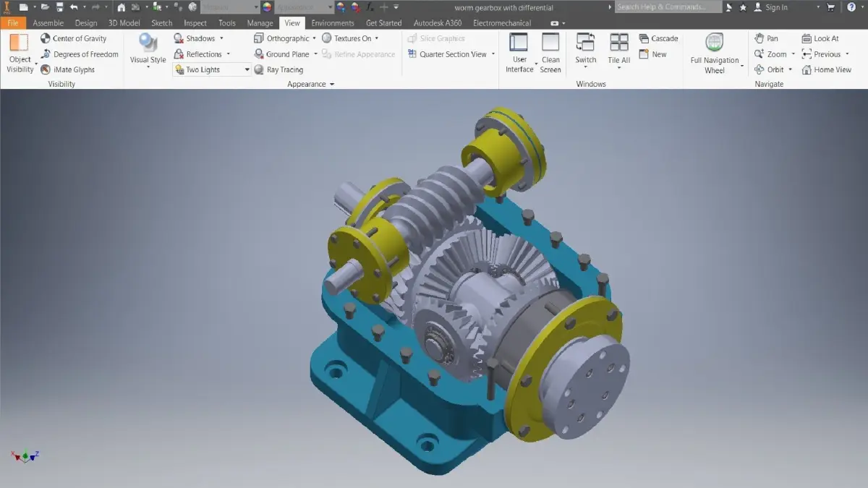Open the Electromechanical tab
Screen dimensions: 868x488
(502, 23)
